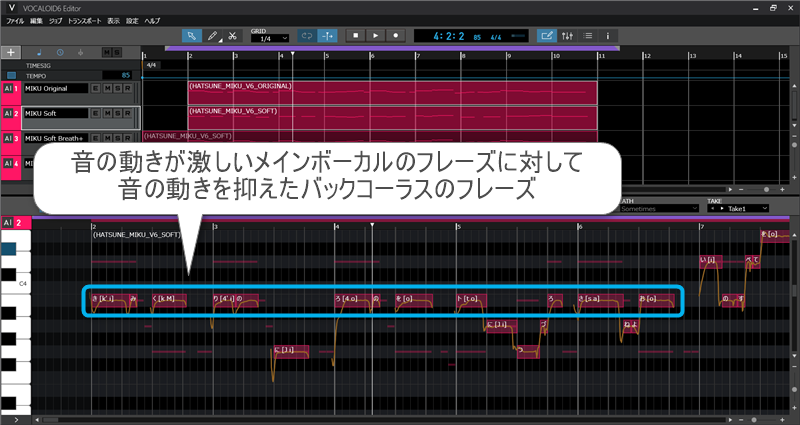The image size is (800, 425).
Task: Toggle the note icon in track header
Action: pyautogui.click(x=40, y=53)
